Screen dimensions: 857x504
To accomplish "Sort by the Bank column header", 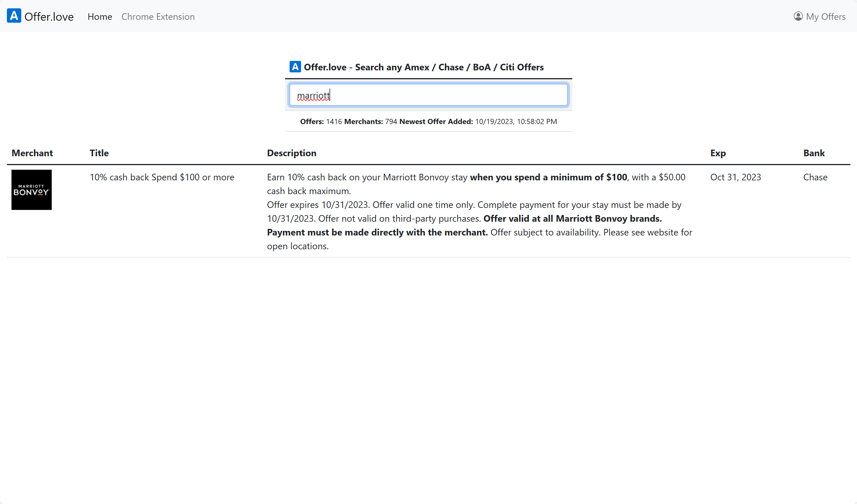I will tap(814, 153).
